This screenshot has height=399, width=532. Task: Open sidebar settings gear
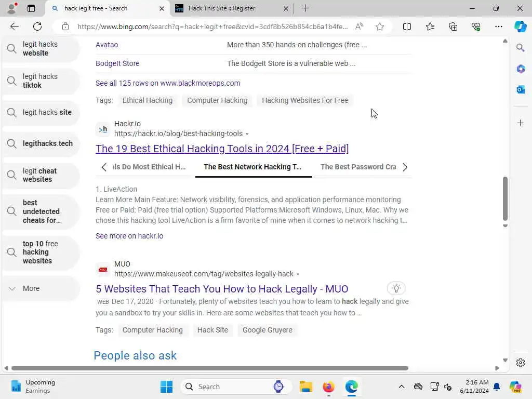tap(521, 363)
